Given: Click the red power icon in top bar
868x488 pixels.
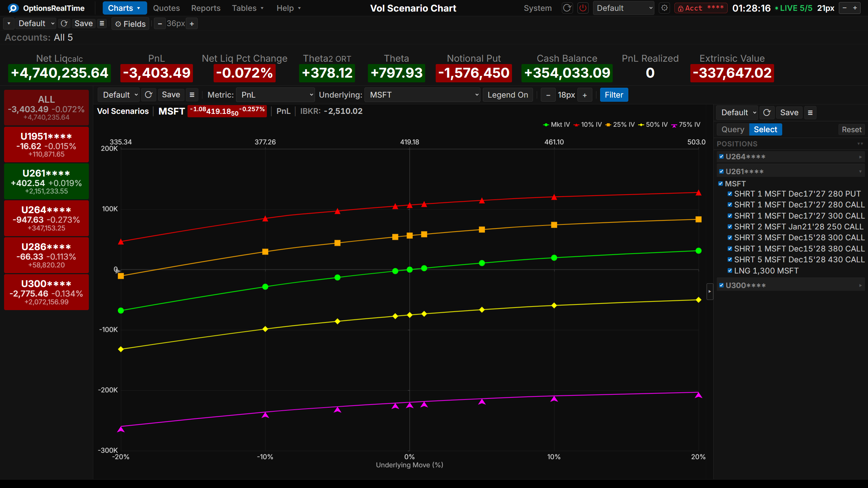Looking at the screenshot, I should [x=583, y=8].
